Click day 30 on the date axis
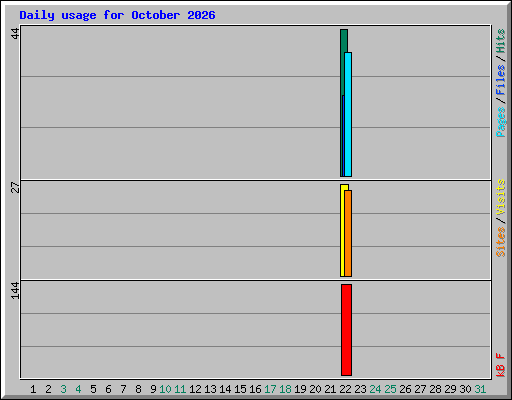Viewport: 512px width, 400px height. 465,389
